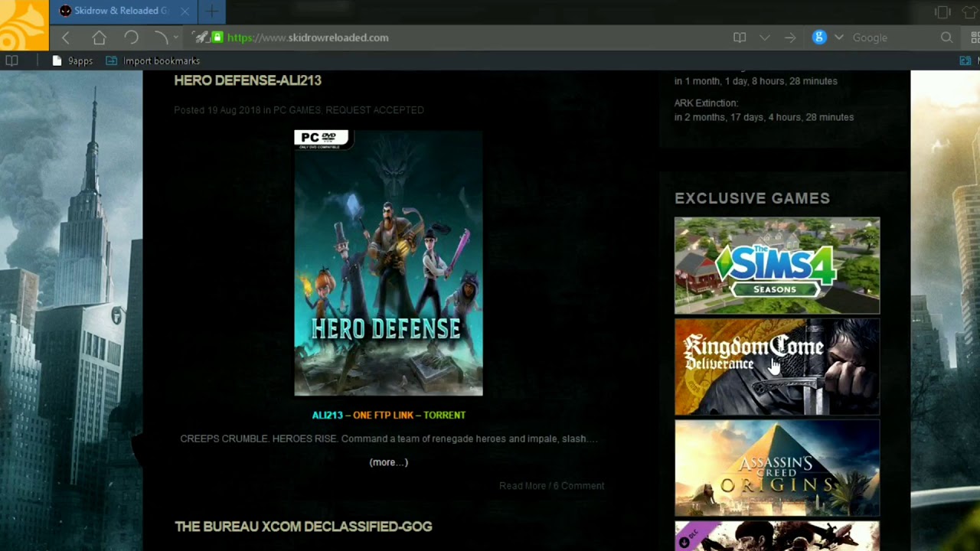
Task: Click The Sims 4 Seasons banner
Action: coord(777,266)
